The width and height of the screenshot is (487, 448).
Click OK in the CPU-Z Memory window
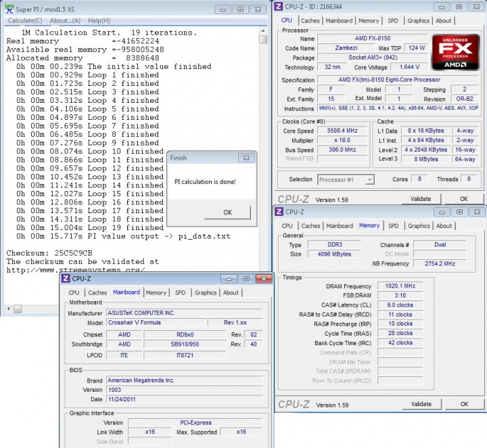pyautogui.click(x=464, y=404)
